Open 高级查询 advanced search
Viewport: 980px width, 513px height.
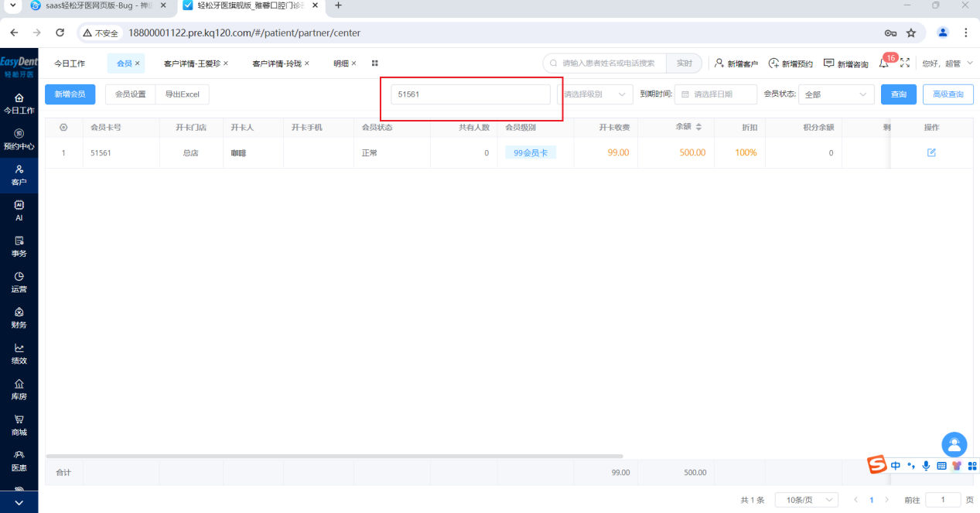(x=948, y=94)
